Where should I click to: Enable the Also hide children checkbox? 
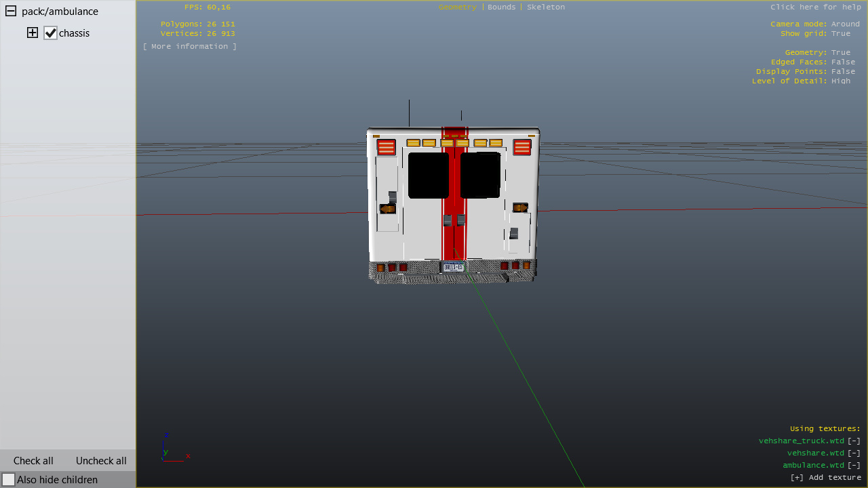(x=9, y=480)
